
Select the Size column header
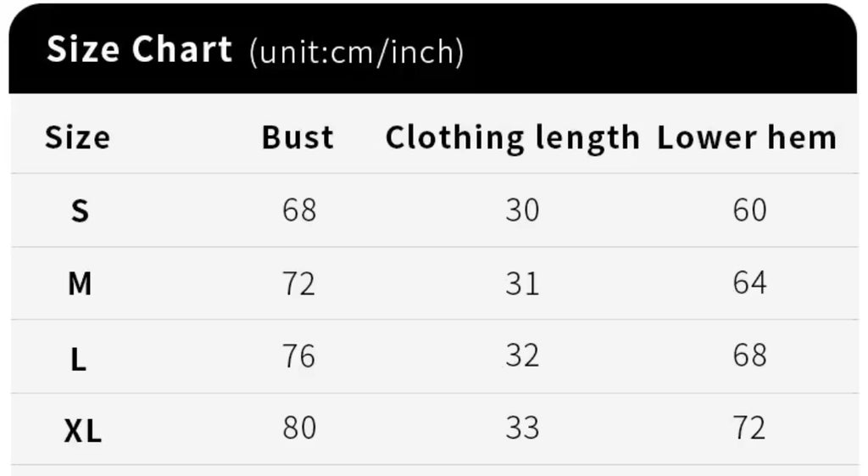pos(77,137)
